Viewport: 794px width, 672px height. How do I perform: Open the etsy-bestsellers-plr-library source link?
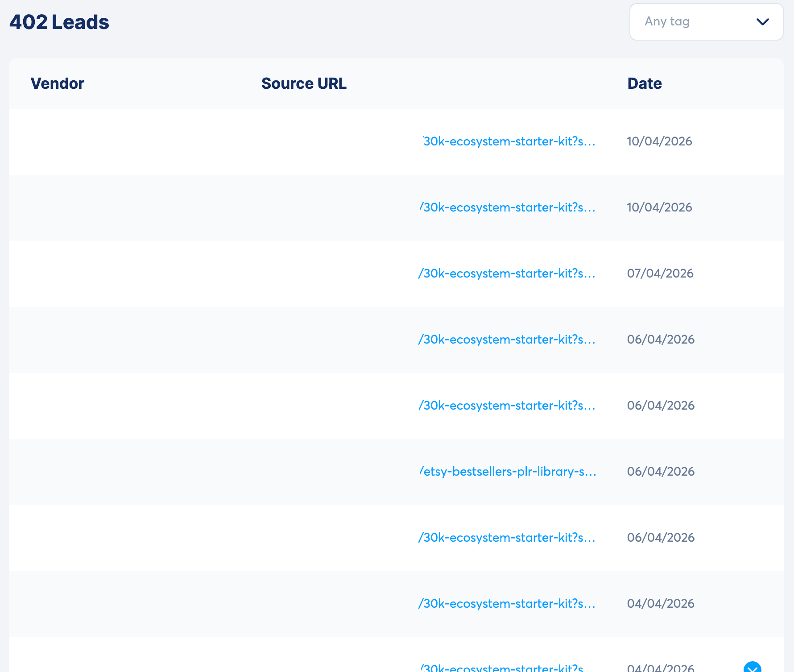click(508, 472)
